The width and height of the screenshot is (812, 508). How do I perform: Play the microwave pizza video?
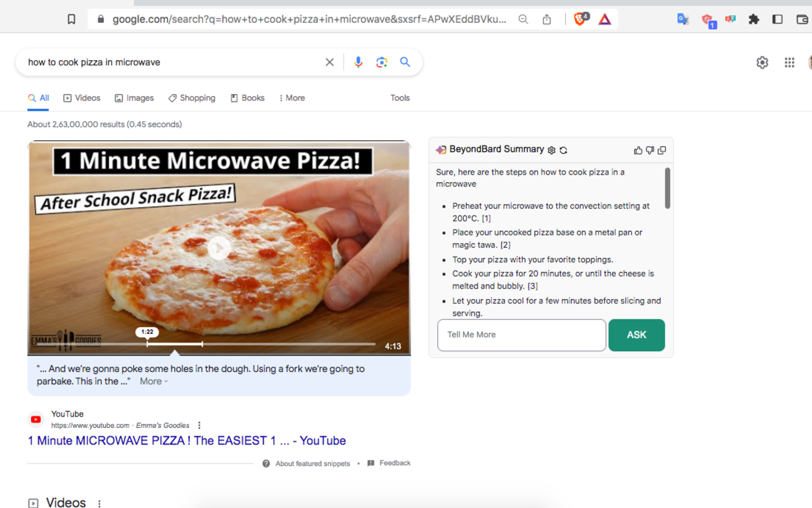point(219,248)
